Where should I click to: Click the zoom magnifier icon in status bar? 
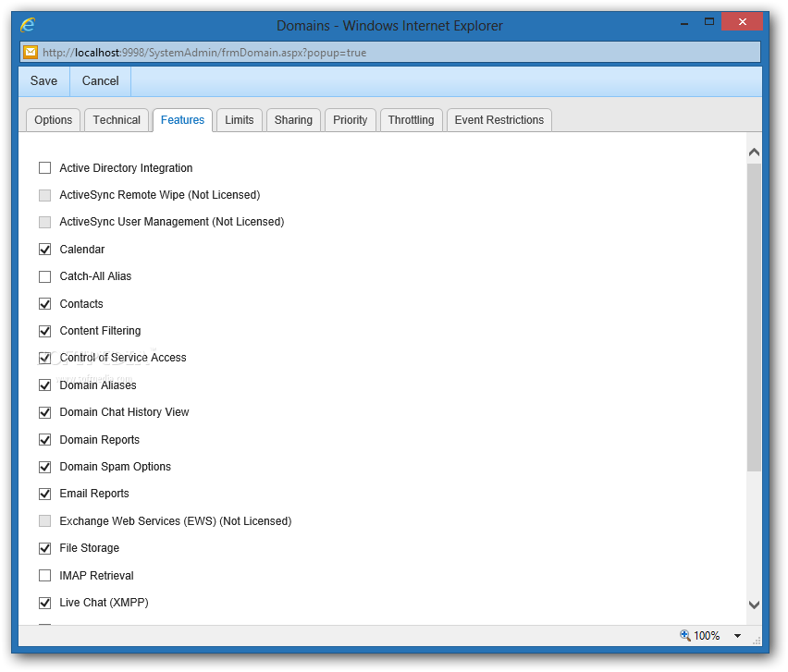[684, 635]
